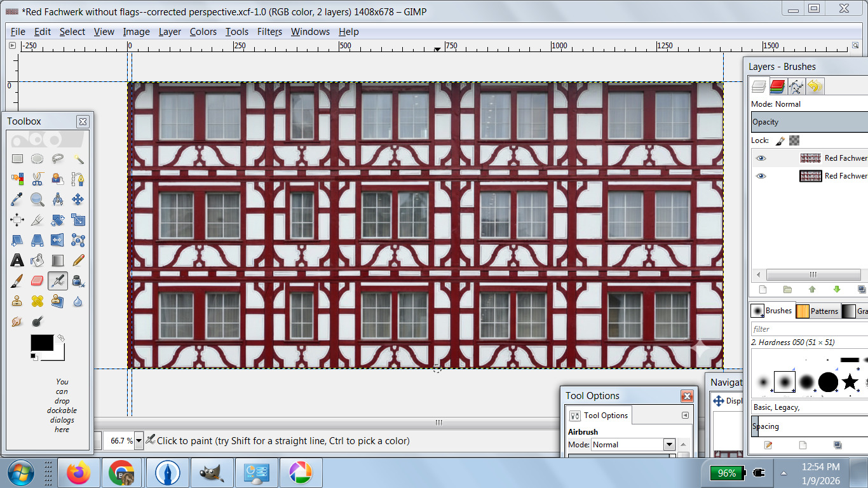Hide the top Red Fachwerk layer
Viewport: 868px width, 488px height.
click(x=761, y=158)
